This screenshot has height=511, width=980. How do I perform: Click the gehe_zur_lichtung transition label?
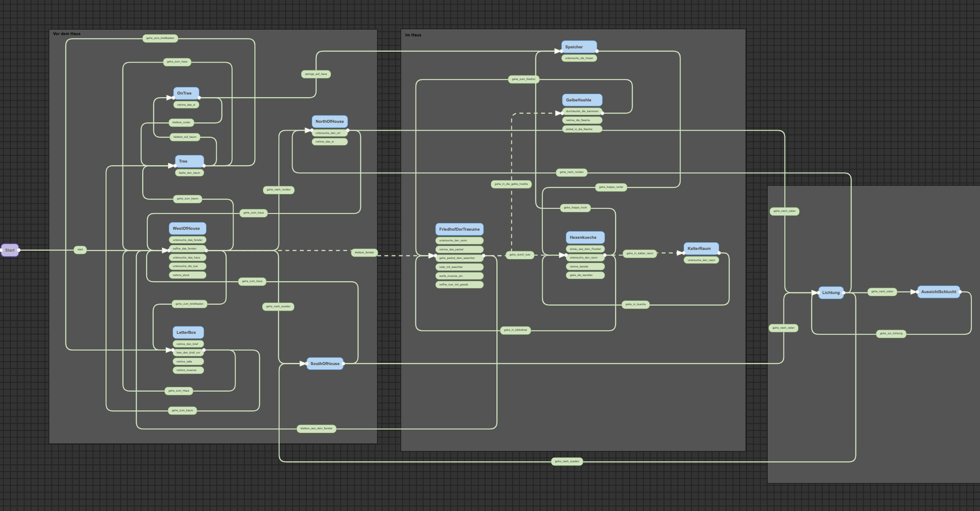(891, 333)
